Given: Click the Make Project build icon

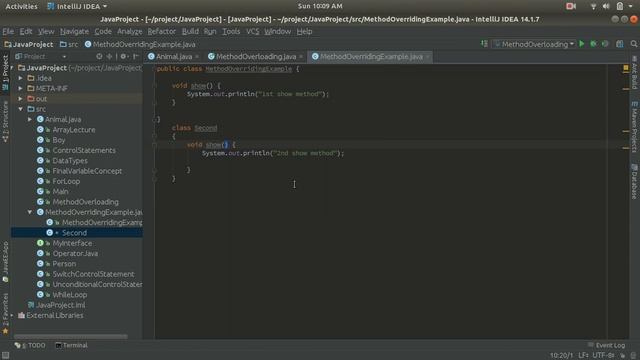Looking at the screenshot, I should click(x=484, y=44).
